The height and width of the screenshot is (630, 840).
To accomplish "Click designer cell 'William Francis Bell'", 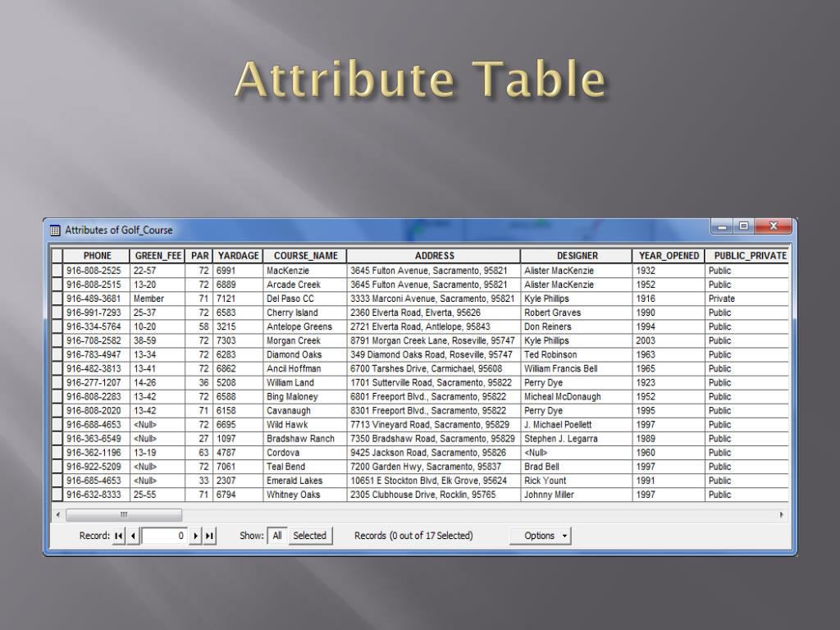I will (577, 368).
